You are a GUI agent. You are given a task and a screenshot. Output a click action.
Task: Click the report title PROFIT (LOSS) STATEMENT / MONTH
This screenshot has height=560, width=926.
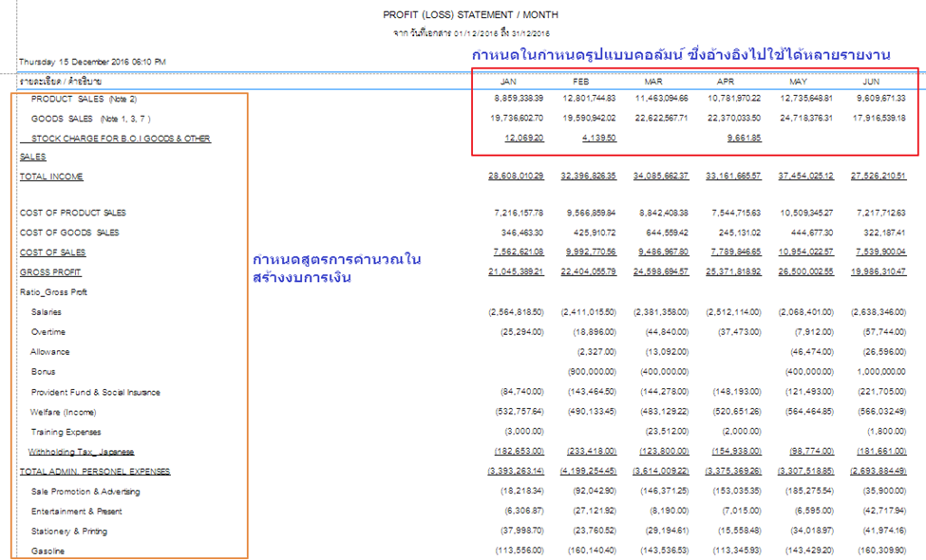[470, 15]
